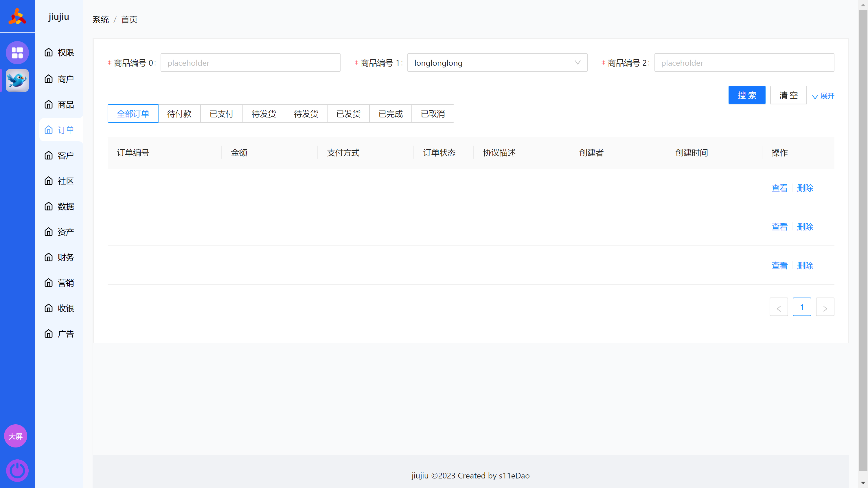The height and width of the screenshot is (488, 868).
Task: Select the blue bird app icon
Action: pyautogui.click(x=17, y=80)
